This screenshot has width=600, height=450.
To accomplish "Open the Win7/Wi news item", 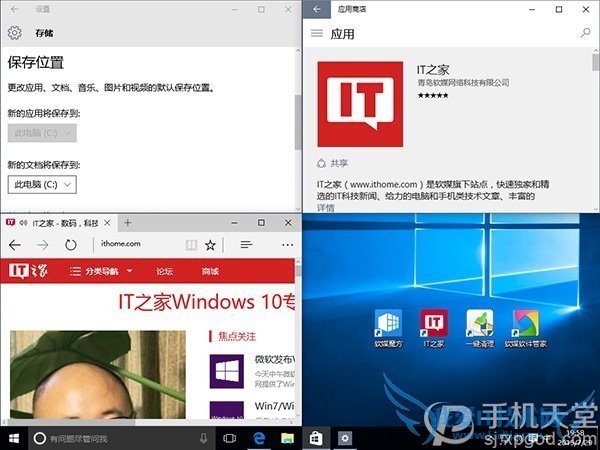I will tap(275, 406).
